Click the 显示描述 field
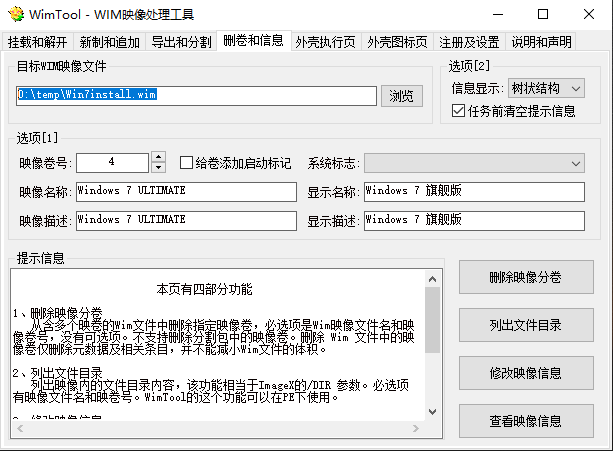Image resolution: width=613 pixels, height=451 pixels. 474,221
